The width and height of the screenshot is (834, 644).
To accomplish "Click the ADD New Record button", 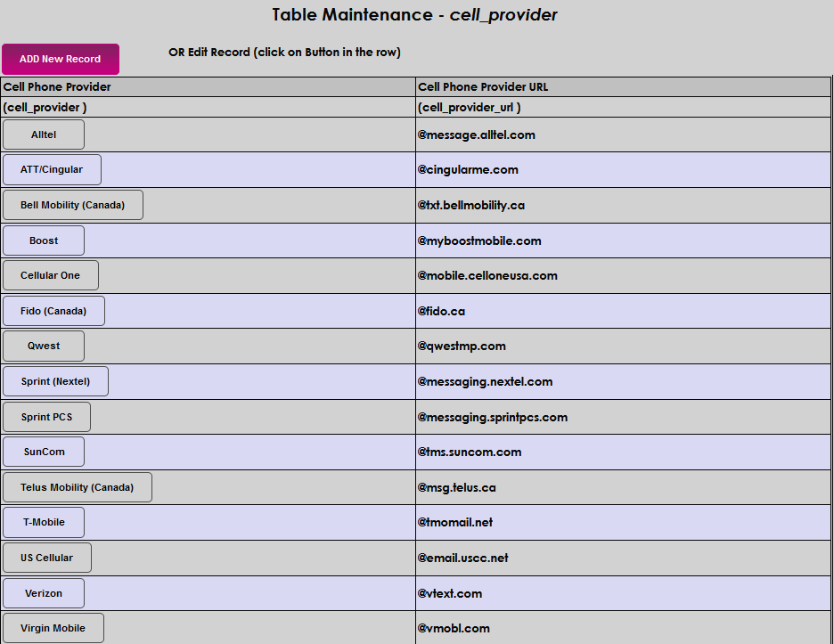I will 60,59.
